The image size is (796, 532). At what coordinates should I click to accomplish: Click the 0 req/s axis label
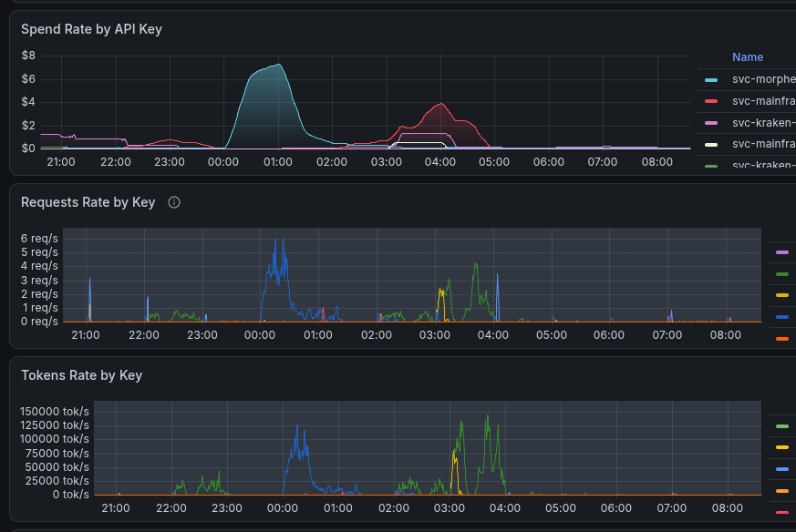pyautogui.click(x=39, y=322)
